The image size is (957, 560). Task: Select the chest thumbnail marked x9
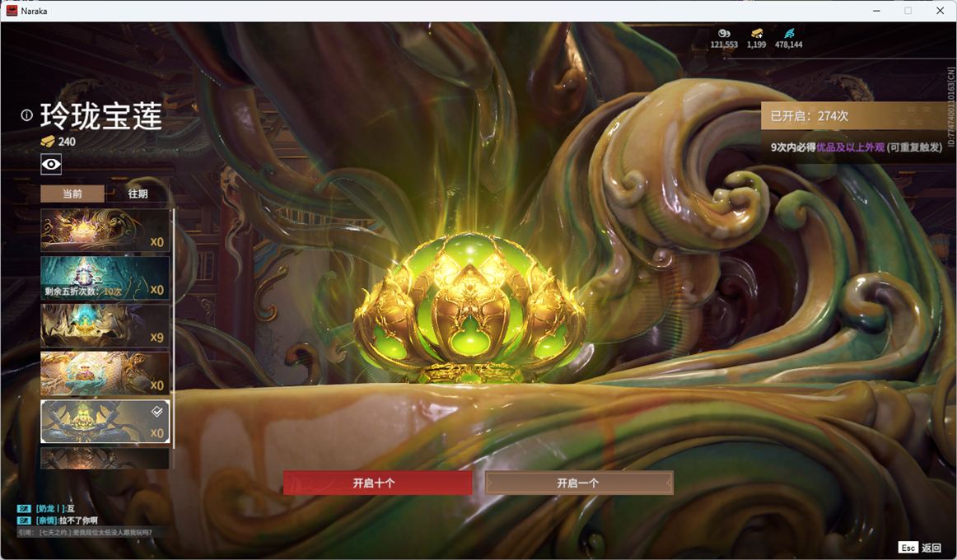[105, 326]
